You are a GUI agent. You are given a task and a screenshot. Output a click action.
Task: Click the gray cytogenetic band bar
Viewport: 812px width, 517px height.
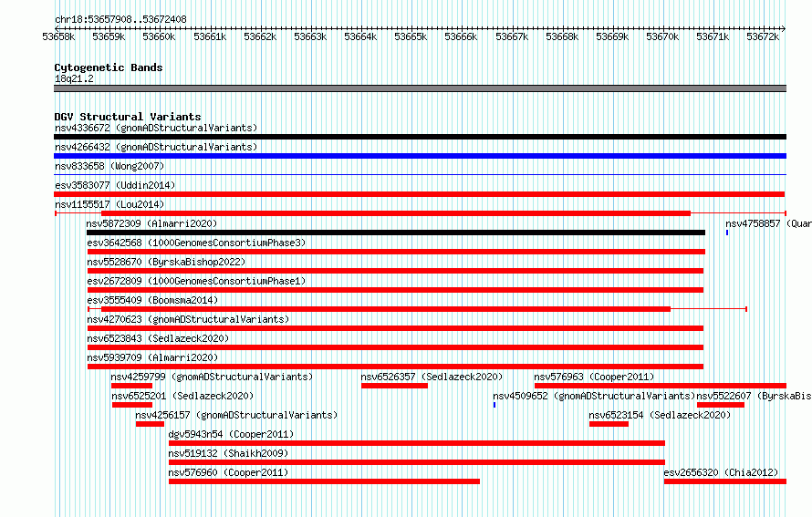click(x=420, y=88)
